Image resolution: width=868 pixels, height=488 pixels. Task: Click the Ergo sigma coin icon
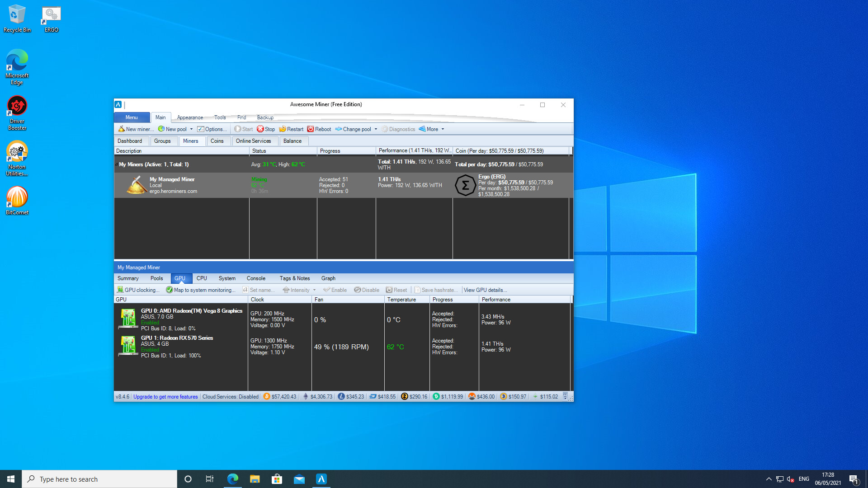click(465, 185)
